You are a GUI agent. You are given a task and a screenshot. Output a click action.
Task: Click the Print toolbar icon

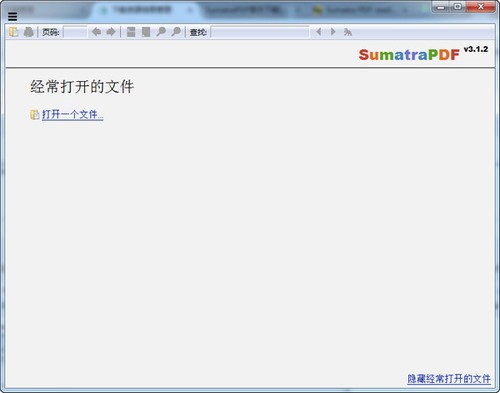pos(29,32)
